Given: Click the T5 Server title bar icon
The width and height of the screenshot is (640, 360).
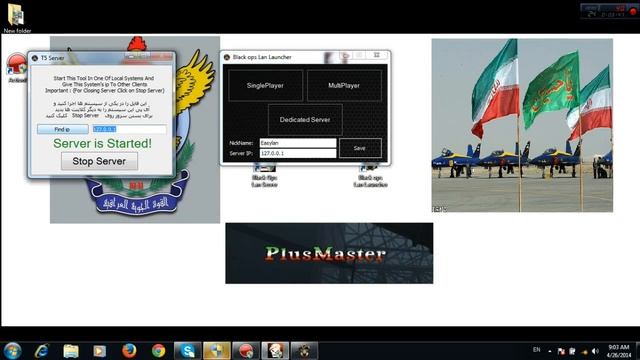Looking at the screenshot, I should click(x=35, y=58).
